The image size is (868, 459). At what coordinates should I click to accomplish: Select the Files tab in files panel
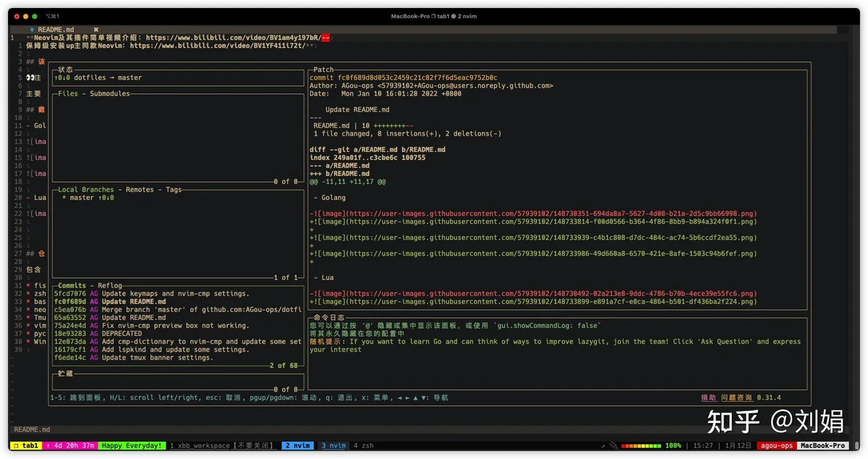[x=68, y=93]
